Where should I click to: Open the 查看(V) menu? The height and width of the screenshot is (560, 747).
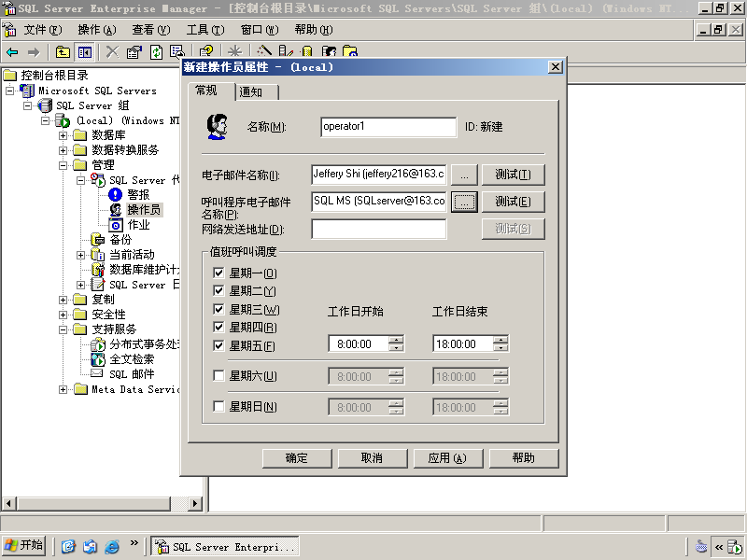151,30
